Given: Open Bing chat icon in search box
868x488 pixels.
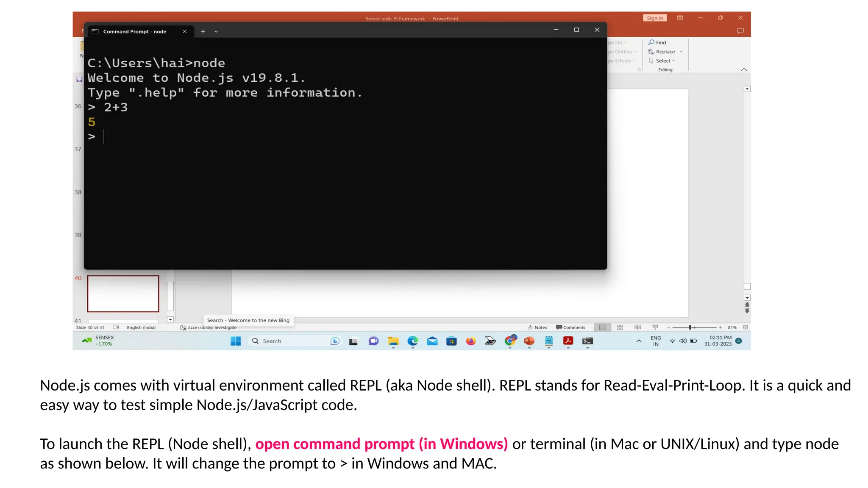Looking at the screenshot, I should [335, 341].
